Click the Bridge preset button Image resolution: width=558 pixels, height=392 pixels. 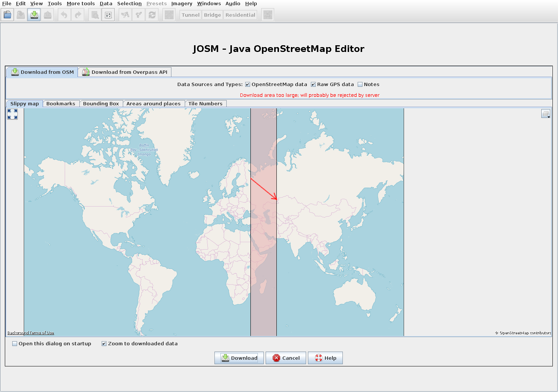pos(213,15)
